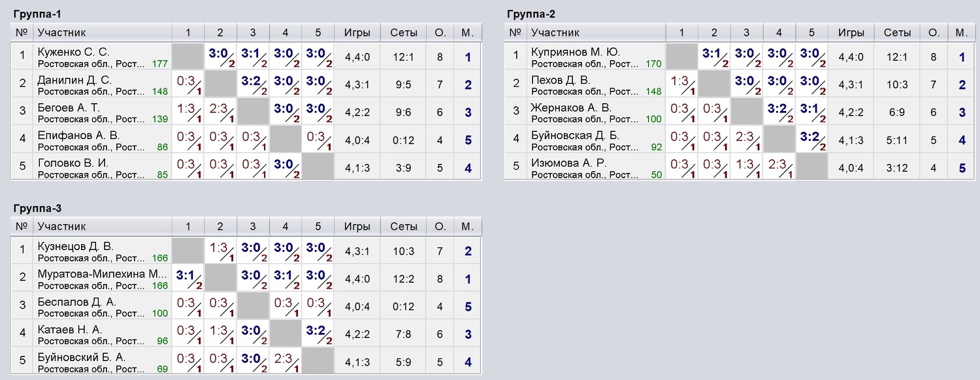Click Группа-1 heading

pyautogui.click(x=38, y=14)
